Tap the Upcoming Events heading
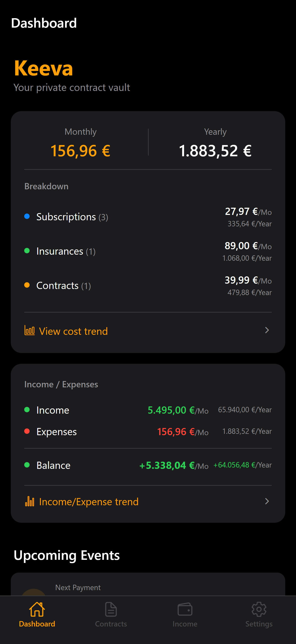 click(67, 555)
